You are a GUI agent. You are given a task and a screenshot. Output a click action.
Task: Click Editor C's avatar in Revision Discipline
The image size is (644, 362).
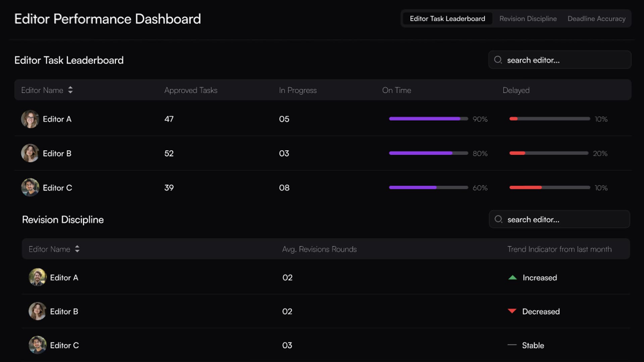coord(37,345)
